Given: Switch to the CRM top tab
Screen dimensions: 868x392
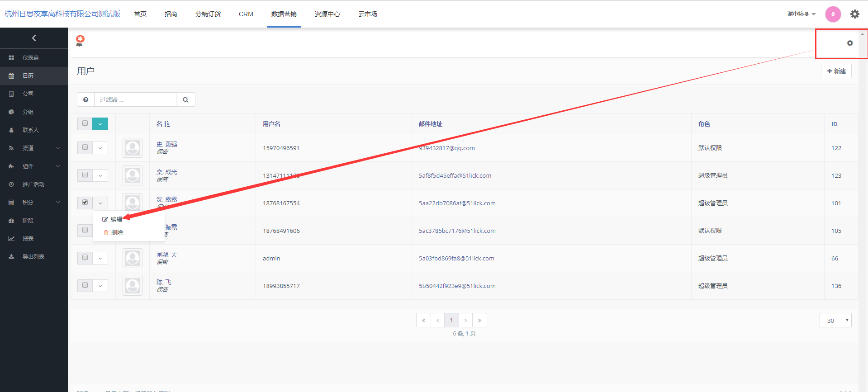Looking at the screenshot, I should pos(246,14).
